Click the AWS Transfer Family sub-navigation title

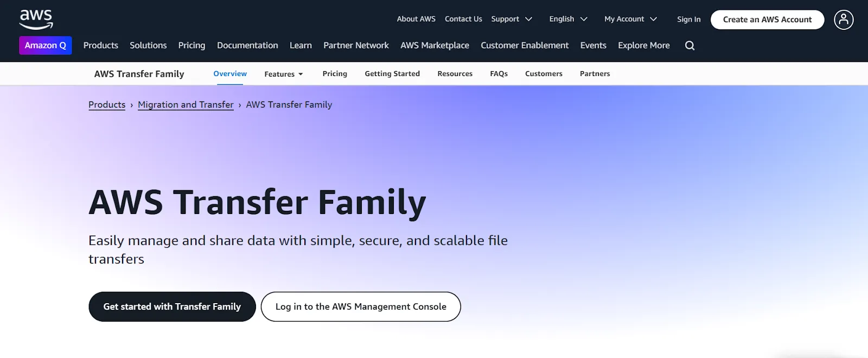[x=139, y=74]
